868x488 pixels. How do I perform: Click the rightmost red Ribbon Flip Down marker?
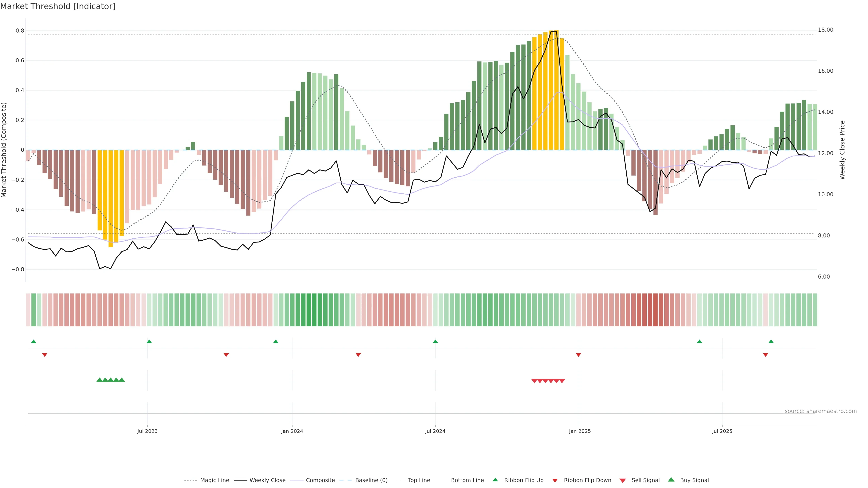coord(765,355)
